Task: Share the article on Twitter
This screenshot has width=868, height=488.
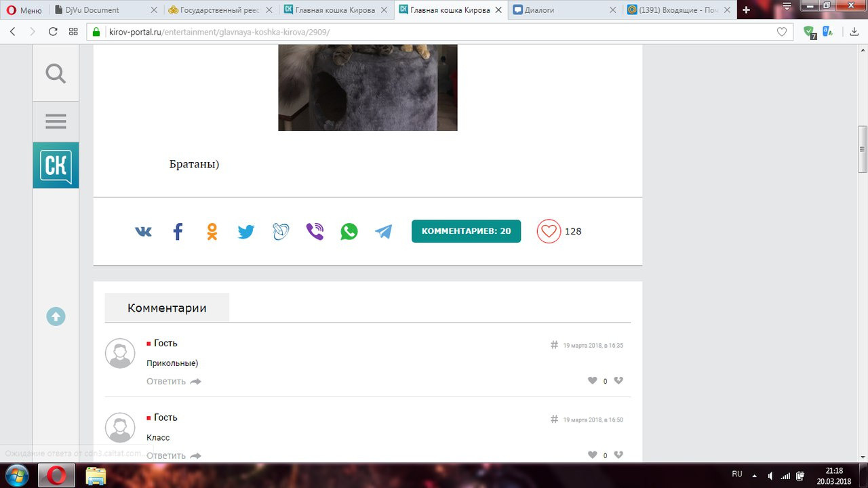Action: [x=246, y=232]
